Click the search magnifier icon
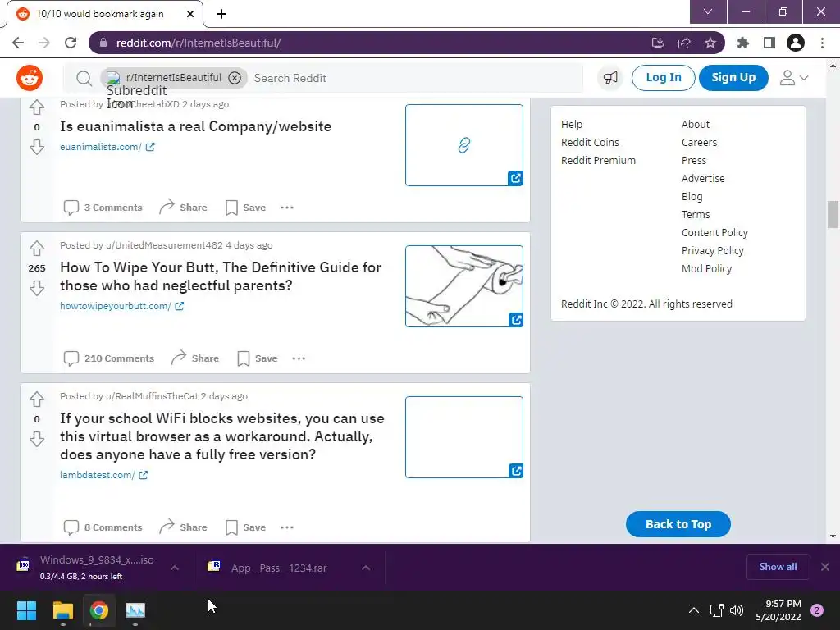The image size is (840, 630). pos(84,78)
